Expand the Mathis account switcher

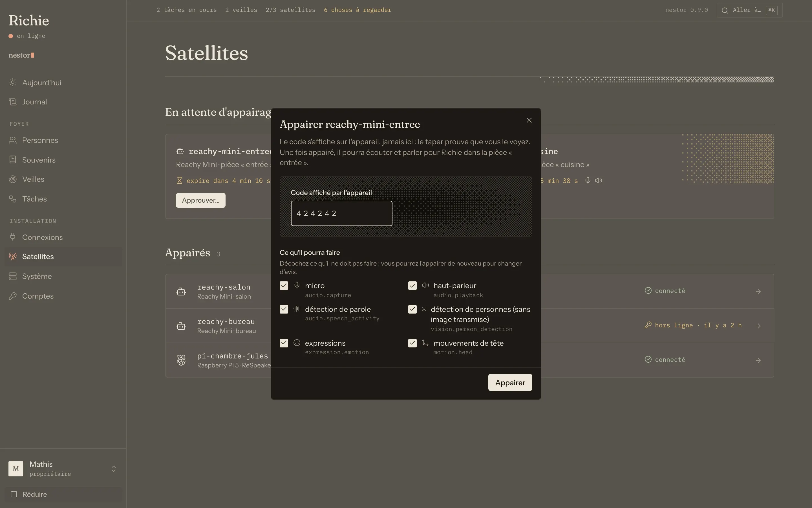[x=113, y=469]
